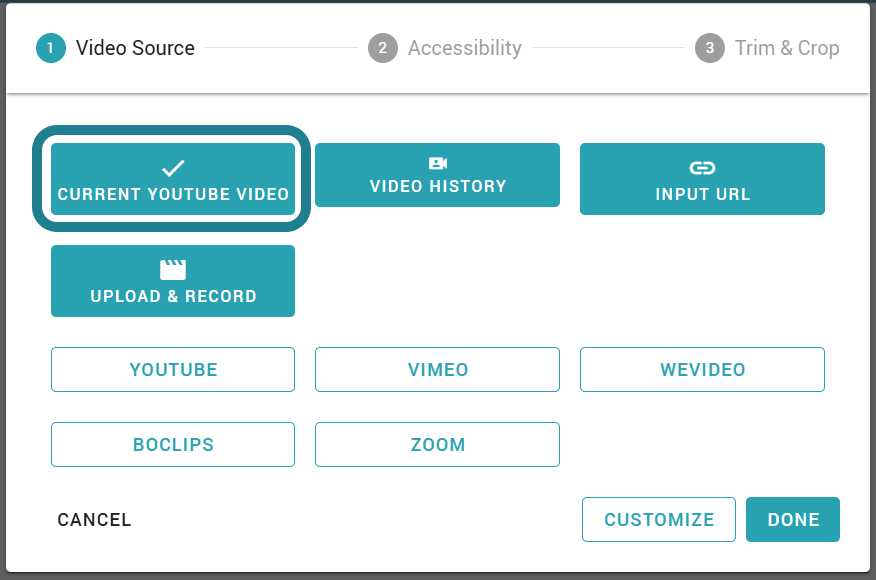The image size is (876, 580).
Task: Open the Customize options
Action: tap(659, 520)
